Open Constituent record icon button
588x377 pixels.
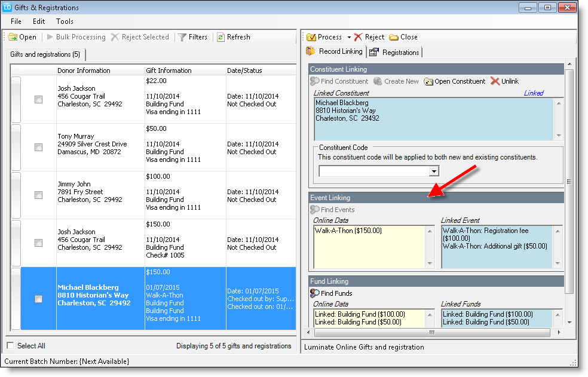pyautogui.click(x=428, y=81)
